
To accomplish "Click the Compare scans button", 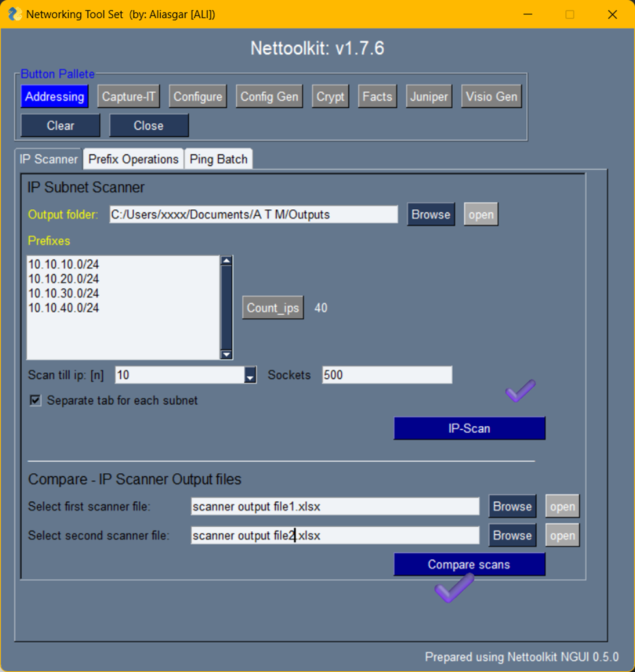I will (470, 564).
